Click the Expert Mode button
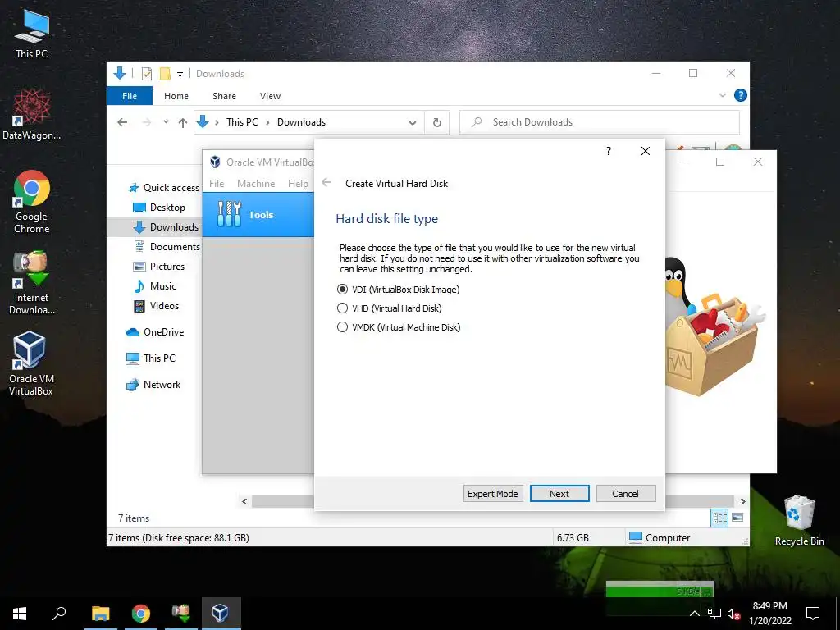Viewport: 840px width, 630px height. [492, 493]
